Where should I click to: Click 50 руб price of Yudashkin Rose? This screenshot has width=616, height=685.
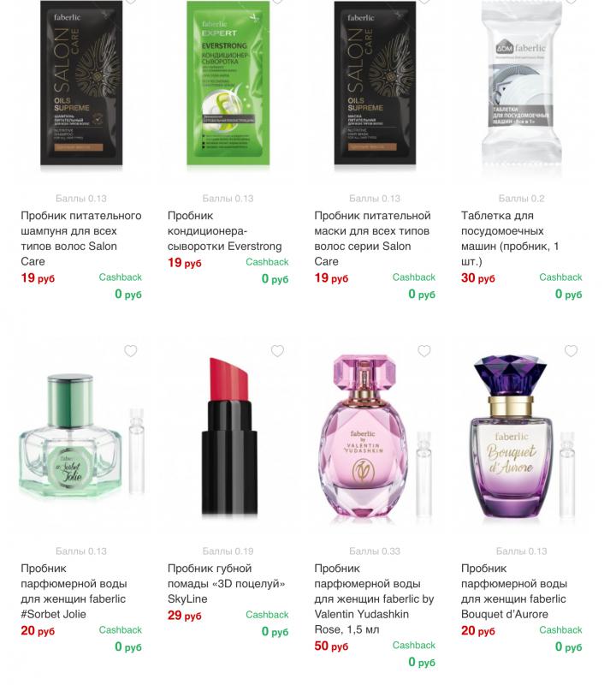coord(331,646)
